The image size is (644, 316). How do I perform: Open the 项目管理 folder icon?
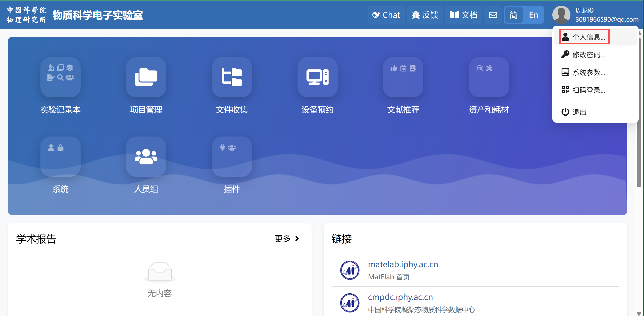coord(146,77)
